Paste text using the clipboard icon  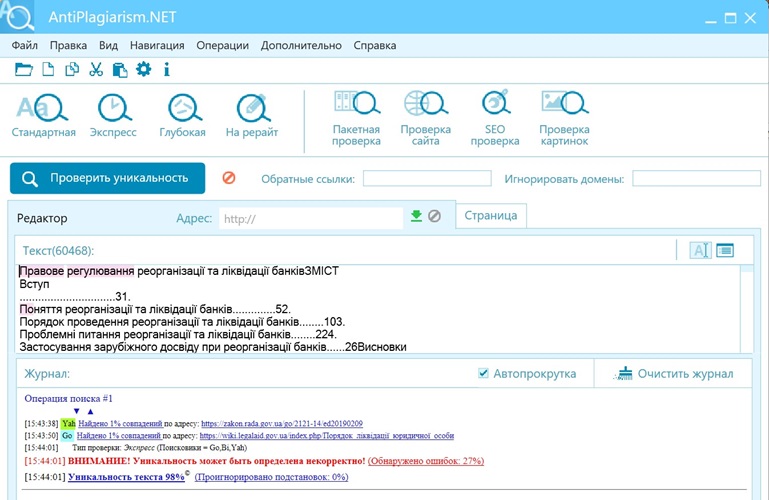(120, 70)
